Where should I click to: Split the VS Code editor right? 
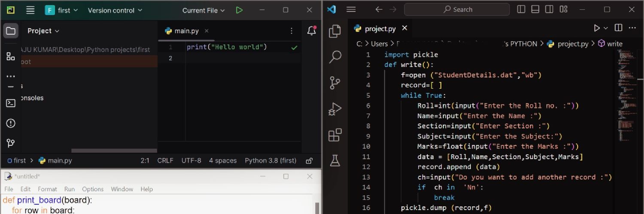click(x=618, y=28)
